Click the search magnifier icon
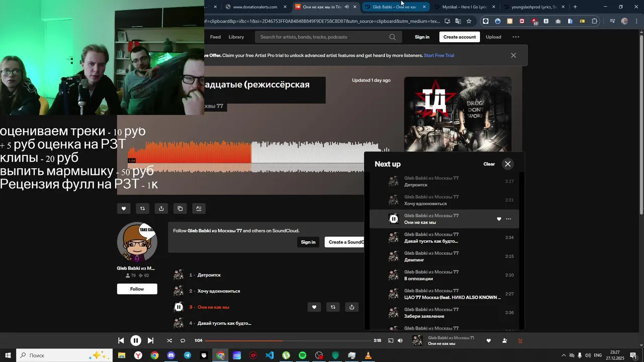 pyautogui.click(x=392, y=37)
